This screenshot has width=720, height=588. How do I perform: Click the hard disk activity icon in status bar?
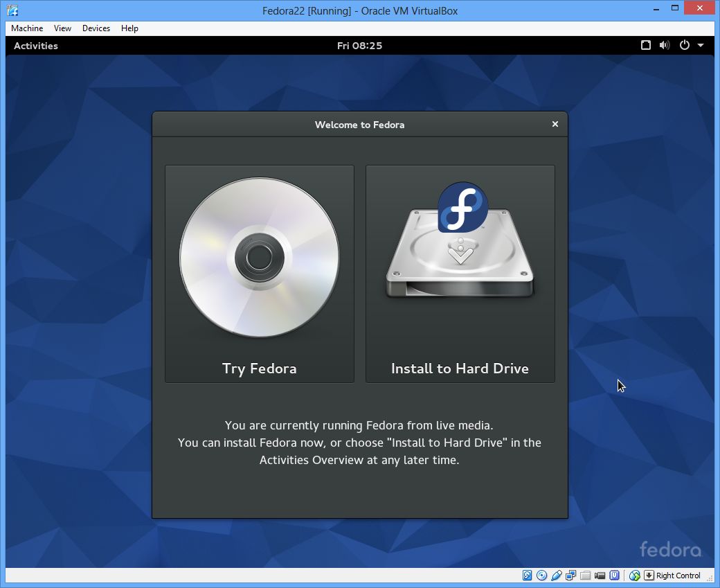[528, 576]
